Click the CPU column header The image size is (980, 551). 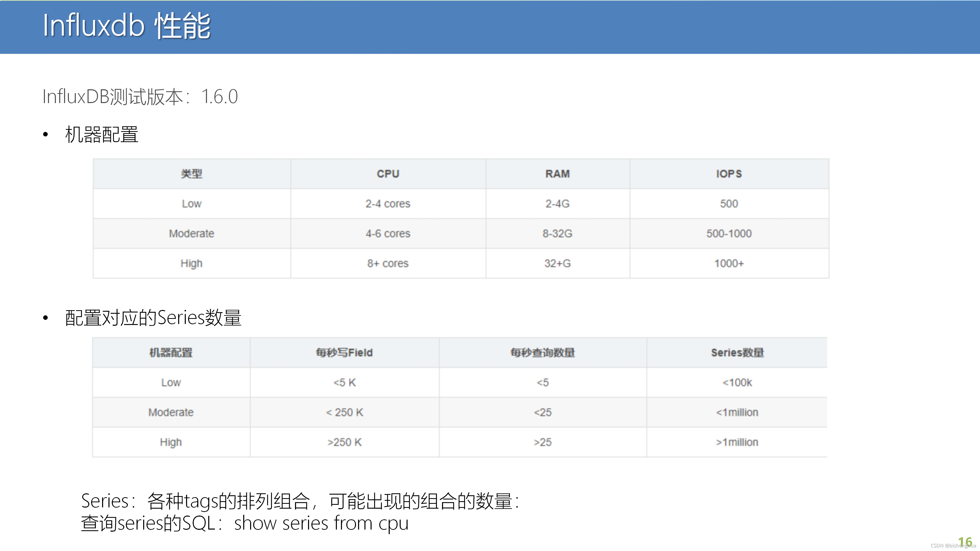click(x=388, y=174)
